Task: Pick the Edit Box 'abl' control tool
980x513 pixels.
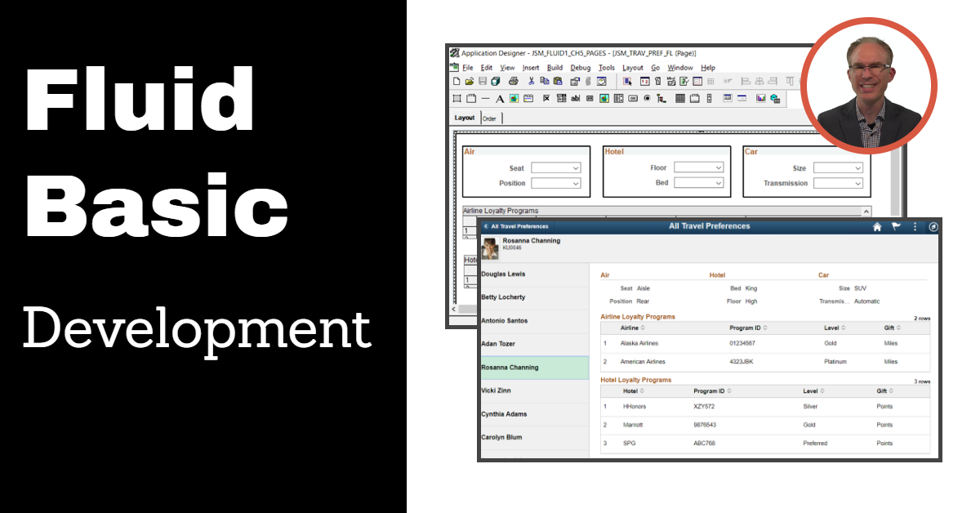Action: (x=576, y=99)
